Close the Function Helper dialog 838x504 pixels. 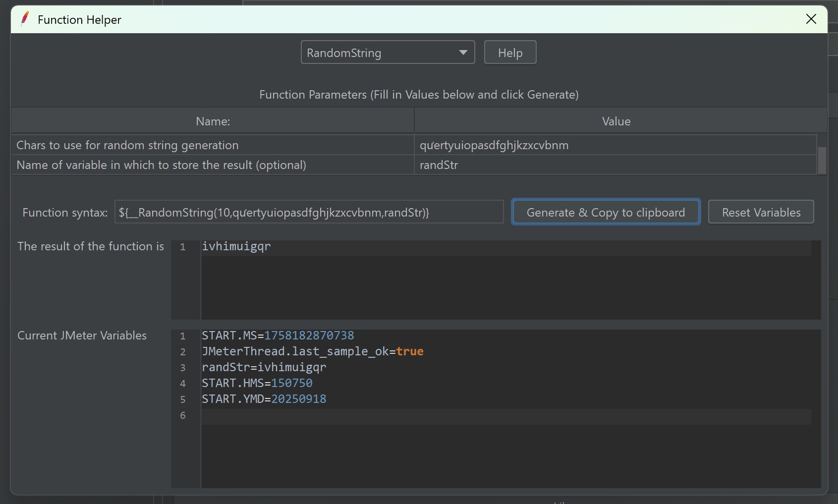coord(811,19)
